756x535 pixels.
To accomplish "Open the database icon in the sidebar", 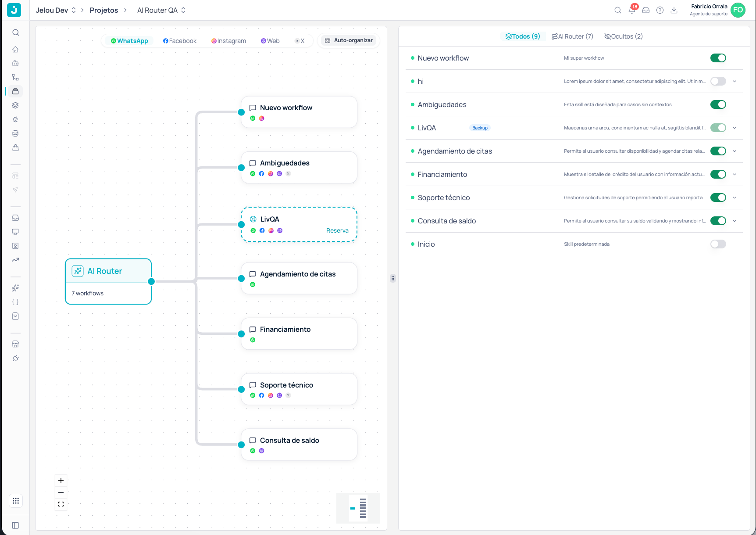I will point(15,133).
